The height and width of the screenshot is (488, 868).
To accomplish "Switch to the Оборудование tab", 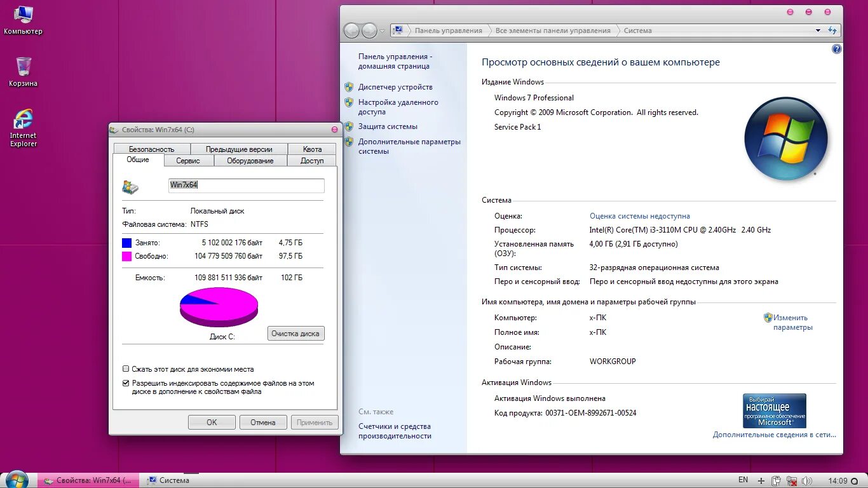I will point(250,161).
